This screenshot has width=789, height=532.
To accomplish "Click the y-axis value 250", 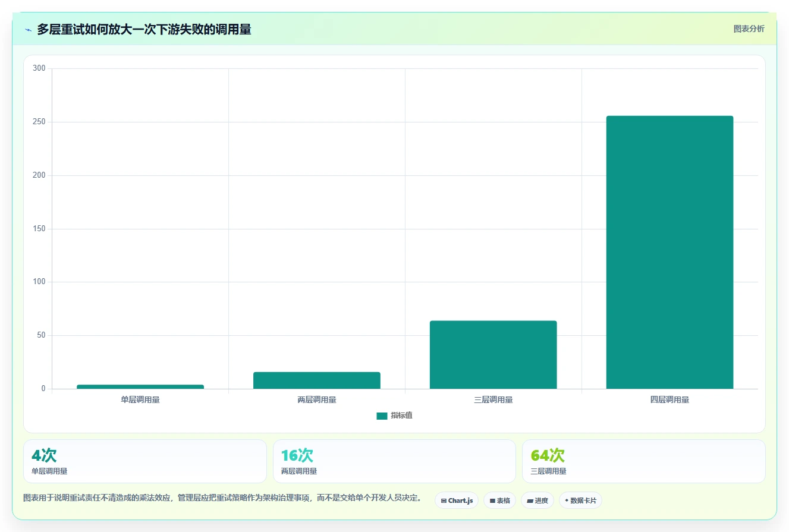I will coord(39,122).
